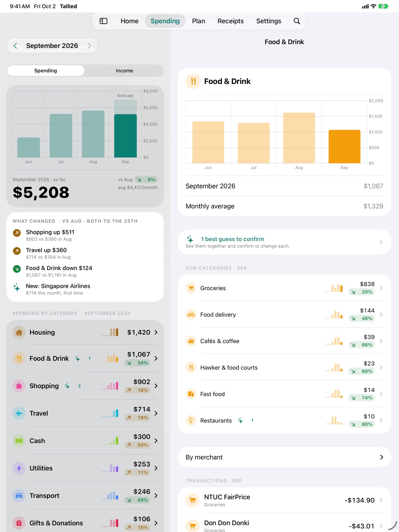Open 1 best guess to confirm
Image resolution: width=399 pixels, height=532 pixels.
(284, 242)
